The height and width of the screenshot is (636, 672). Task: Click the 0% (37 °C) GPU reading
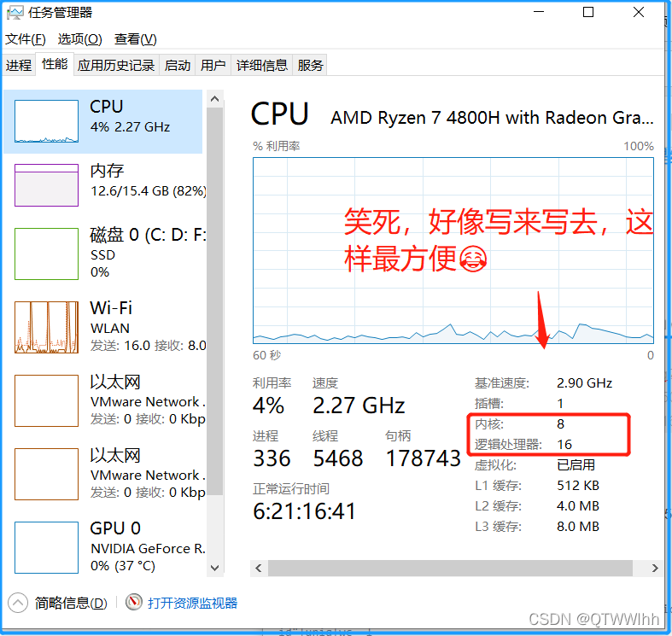click(x=123, y=566)
